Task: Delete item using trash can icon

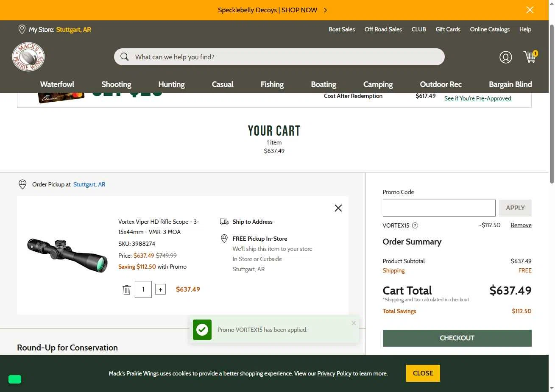Action: tap(127, 290)
